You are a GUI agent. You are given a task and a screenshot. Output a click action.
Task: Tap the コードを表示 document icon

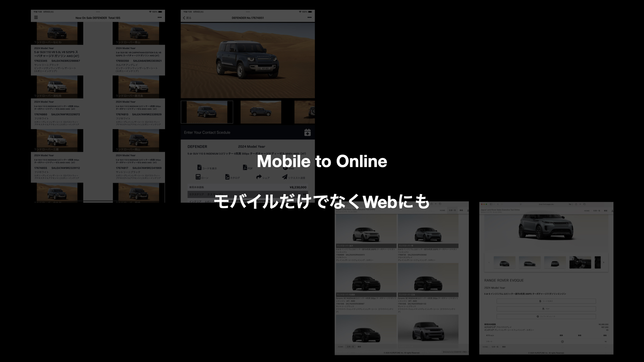coord(199,168)
